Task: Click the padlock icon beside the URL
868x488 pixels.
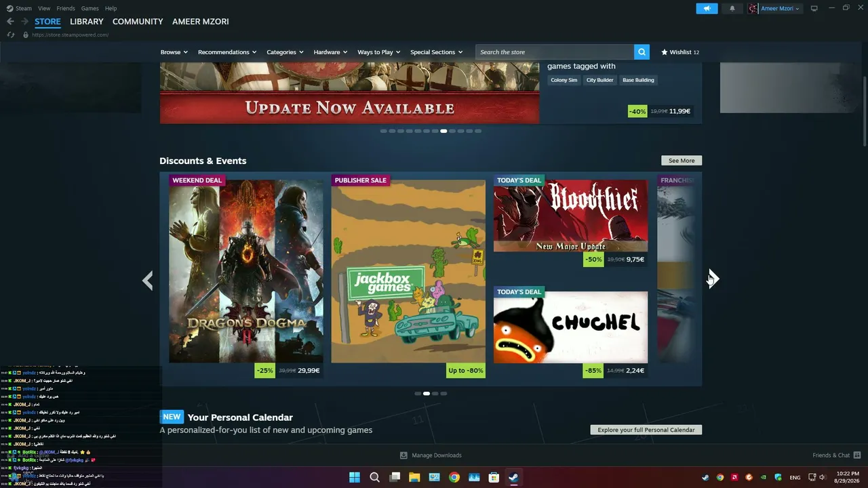Action: click(x=26, y=35)
